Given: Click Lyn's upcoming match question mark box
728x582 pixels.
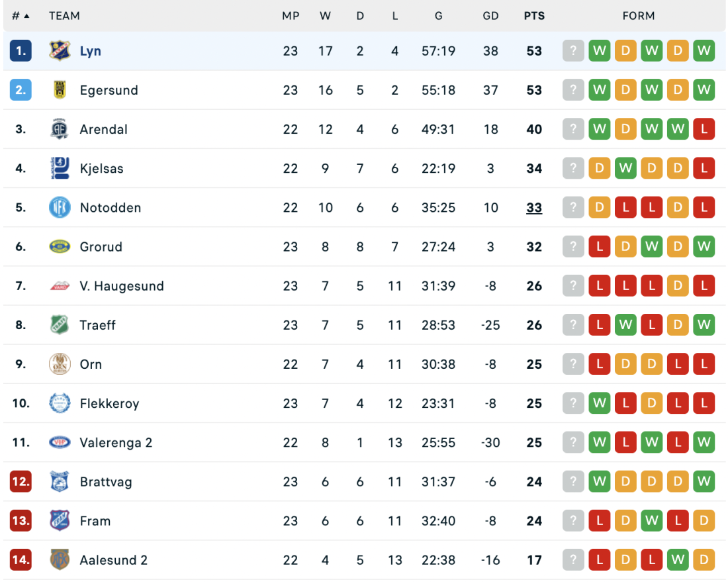Looking at the screenshot, I should (x=573, y=51).
